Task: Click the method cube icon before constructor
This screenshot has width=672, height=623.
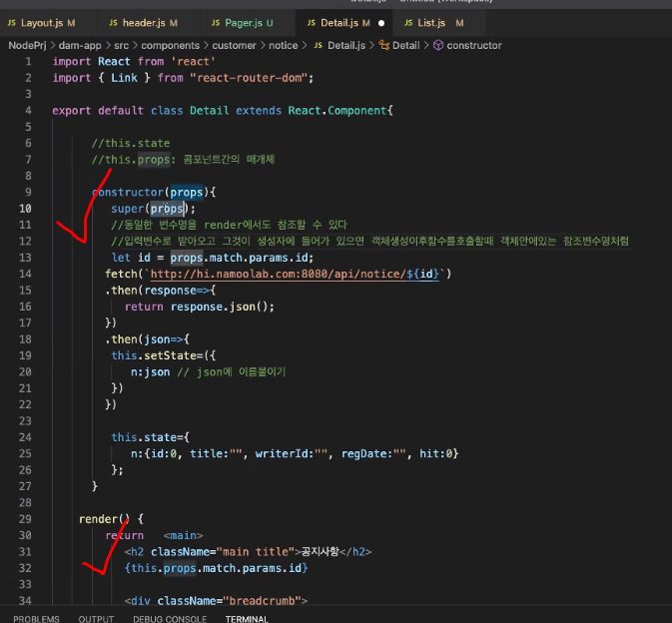Action: [438, 45]
